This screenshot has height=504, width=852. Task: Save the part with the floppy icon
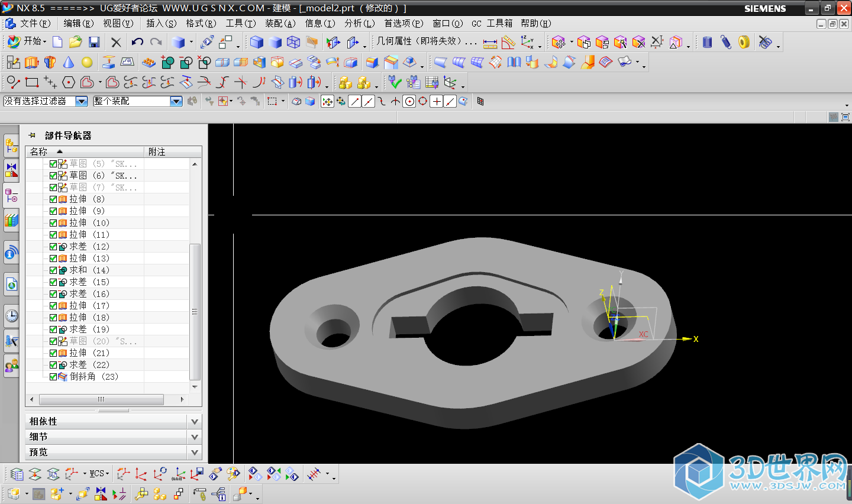[x=93, y=42]
